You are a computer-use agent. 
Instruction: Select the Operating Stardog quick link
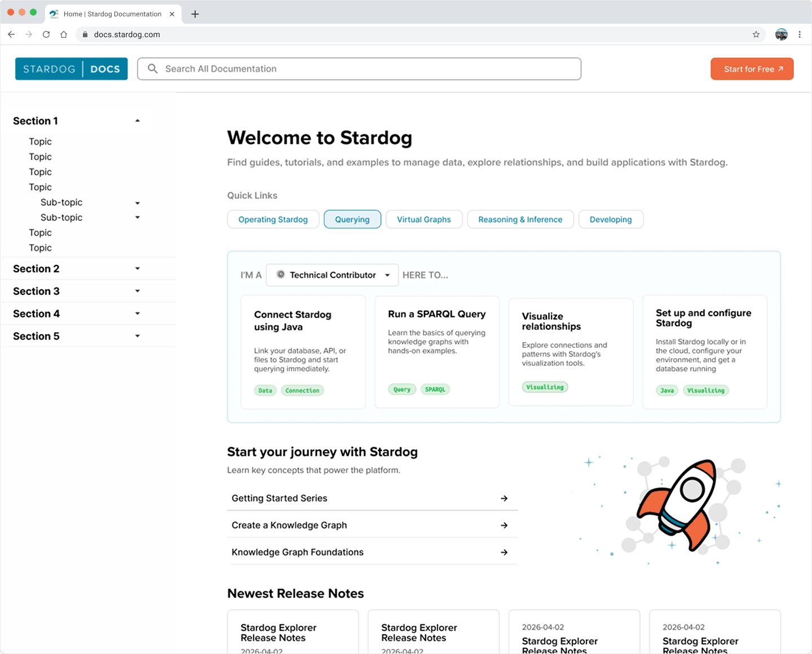(x=273, y=219)
